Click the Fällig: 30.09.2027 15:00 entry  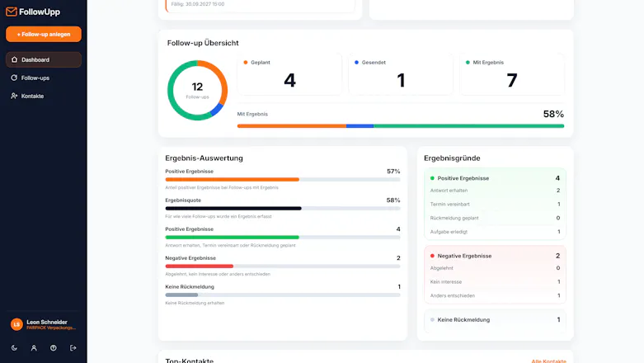198,4
